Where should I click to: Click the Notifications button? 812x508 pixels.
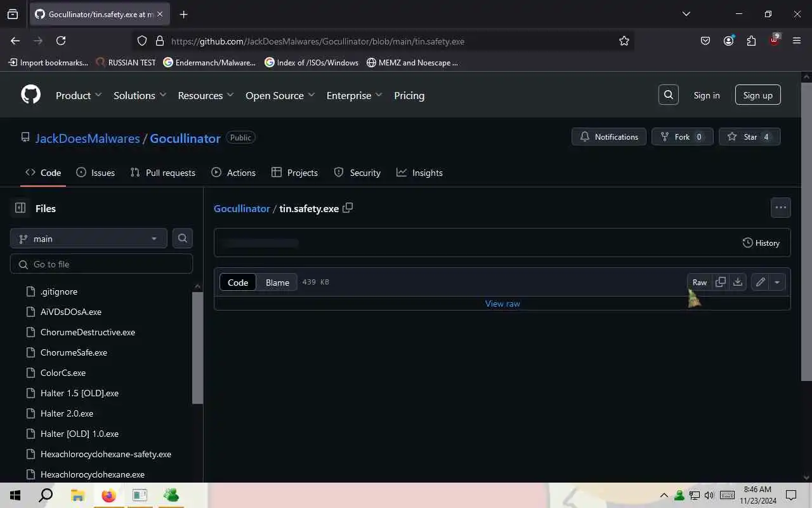609,137
